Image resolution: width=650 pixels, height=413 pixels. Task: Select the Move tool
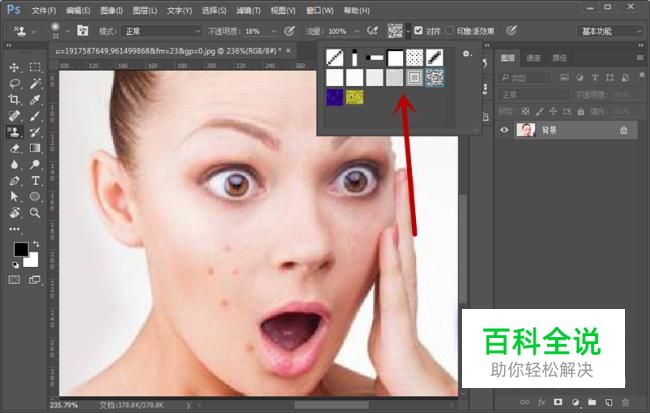(x=15, y=67)
